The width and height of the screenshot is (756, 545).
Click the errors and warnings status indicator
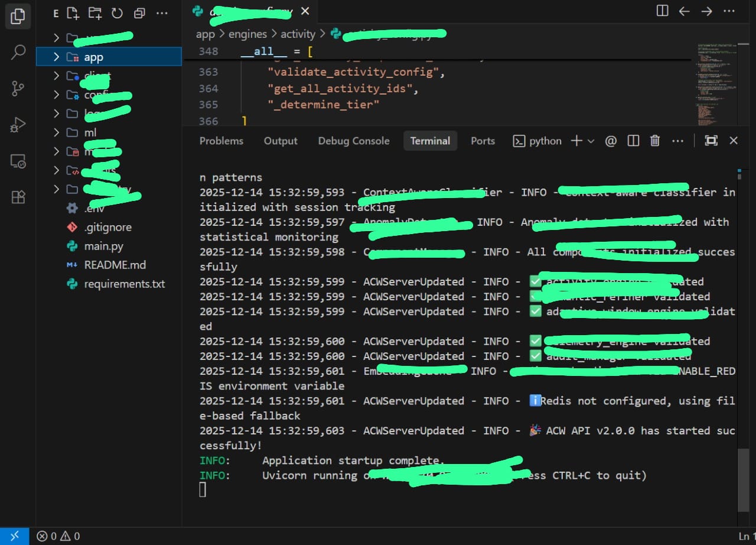click(x=58, y=536)
